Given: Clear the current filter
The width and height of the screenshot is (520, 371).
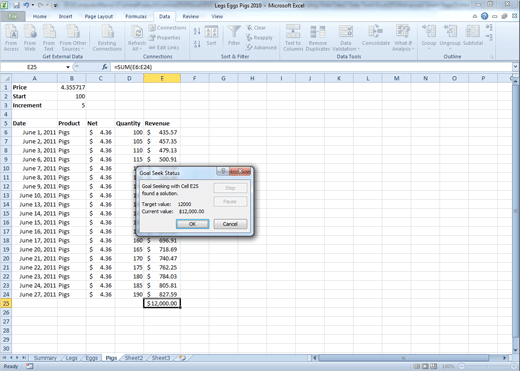Looking at the screenshot, I should [x=256, y=28].
